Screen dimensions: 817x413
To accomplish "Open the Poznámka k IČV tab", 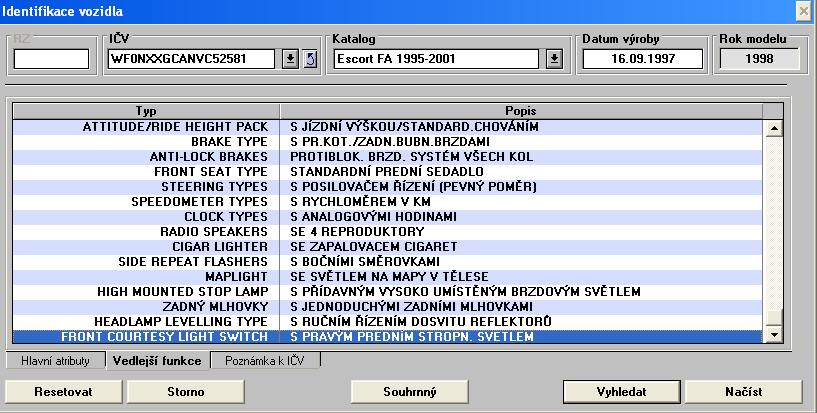I will (x=265, y=360).
